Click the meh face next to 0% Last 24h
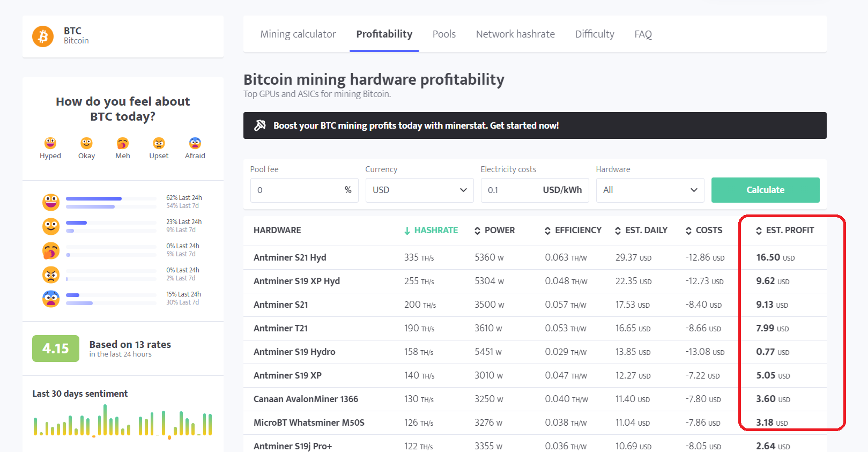The image size is (868, 452). click(51, 250)
